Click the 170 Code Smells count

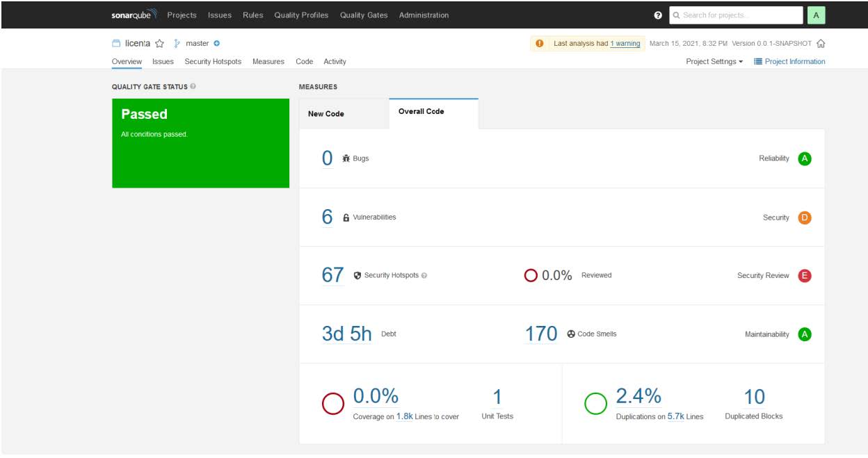click(540, 334)
